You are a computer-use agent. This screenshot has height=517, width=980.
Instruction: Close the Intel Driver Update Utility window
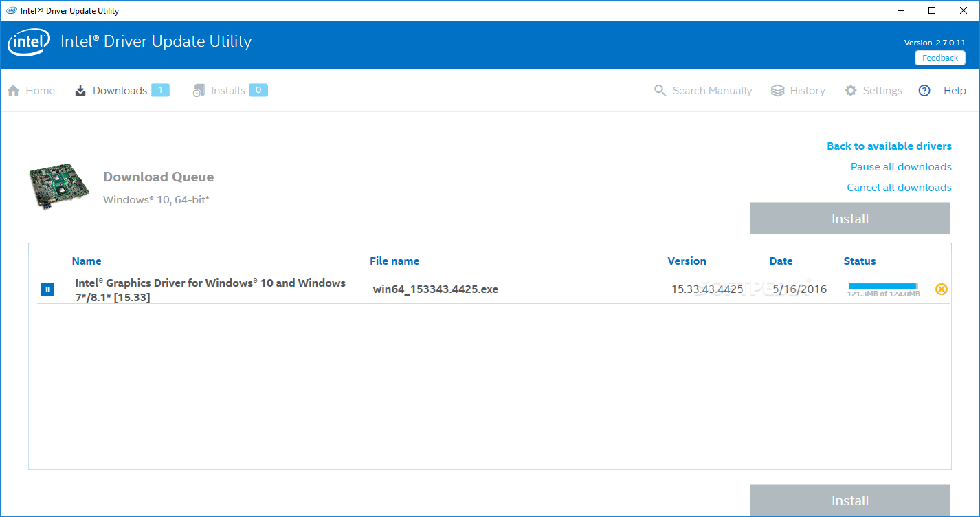coord(964,10)
